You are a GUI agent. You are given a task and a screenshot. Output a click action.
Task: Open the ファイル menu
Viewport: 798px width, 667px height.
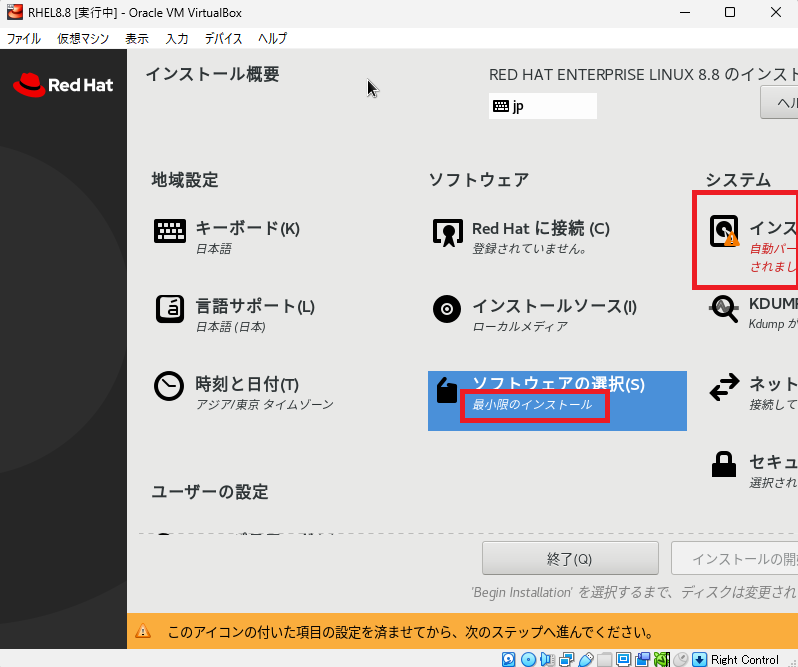pos(23,39)
